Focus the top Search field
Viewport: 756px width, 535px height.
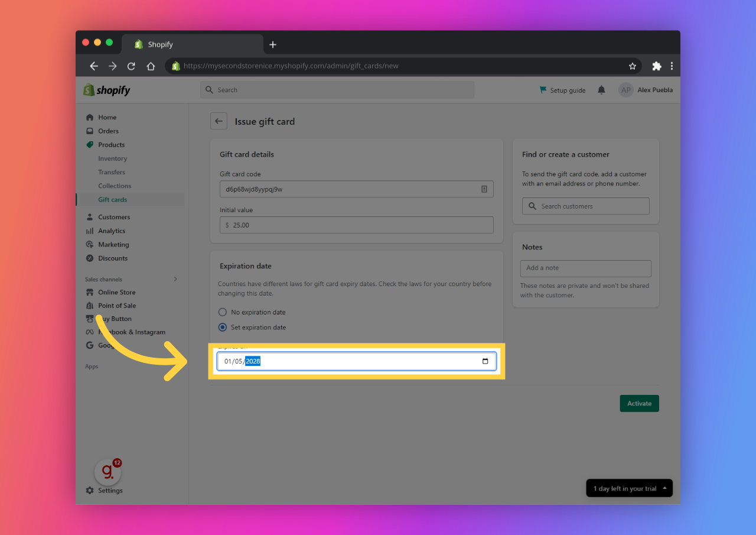click(337, 90)
